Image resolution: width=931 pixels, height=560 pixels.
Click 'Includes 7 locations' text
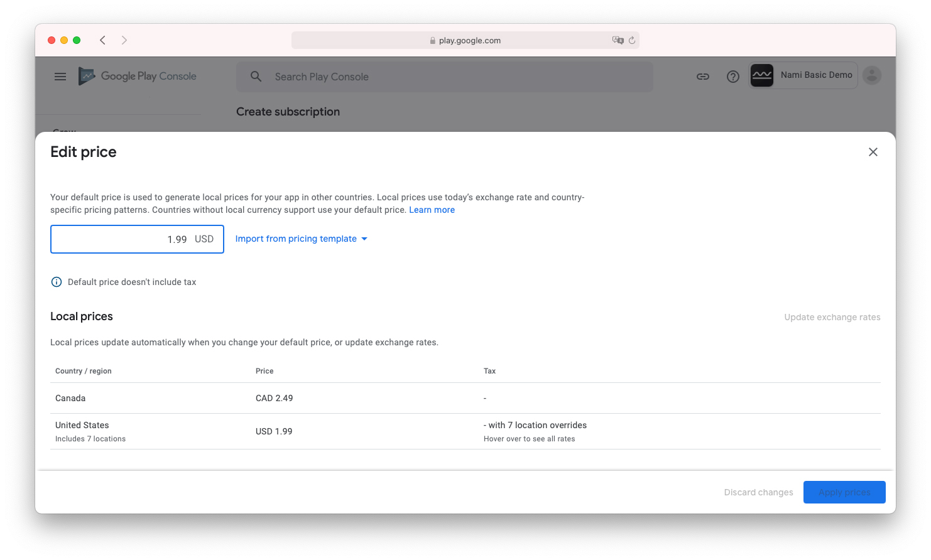pos(90,439)
